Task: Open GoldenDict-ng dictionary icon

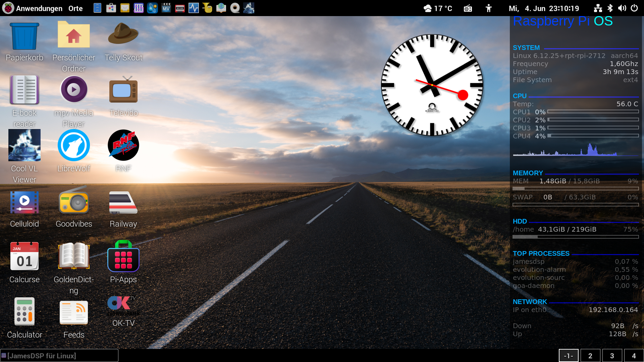Action: [74, 256]
